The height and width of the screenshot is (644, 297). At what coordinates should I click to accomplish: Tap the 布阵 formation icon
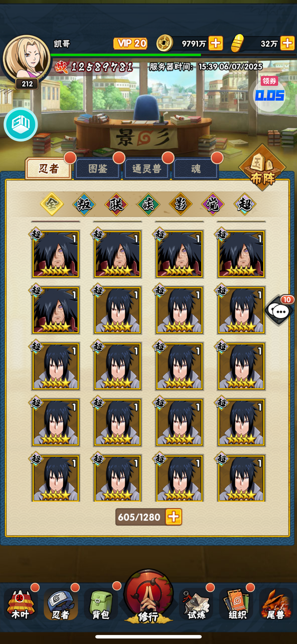pyautogui.click(x=262, y=167)
